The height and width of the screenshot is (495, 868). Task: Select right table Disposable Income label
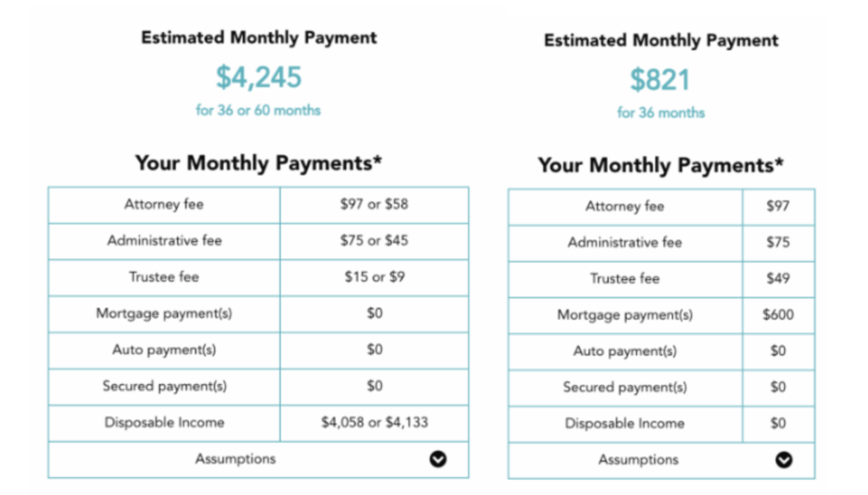[625, 424]
